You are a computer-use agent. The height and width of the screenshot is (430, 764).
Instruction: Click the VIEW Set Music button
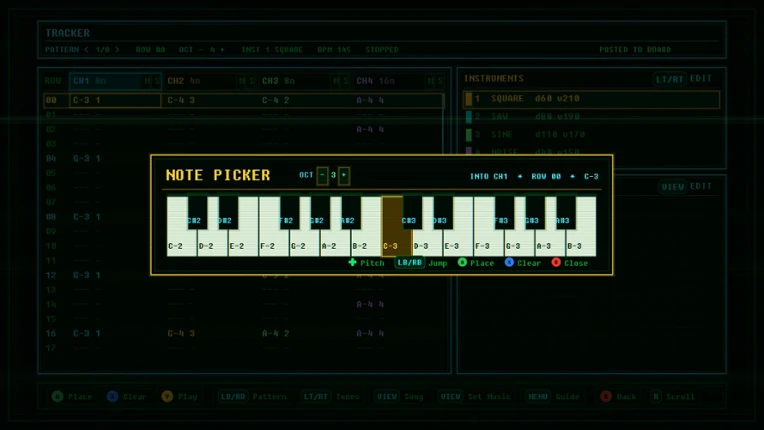pos(474,396)
